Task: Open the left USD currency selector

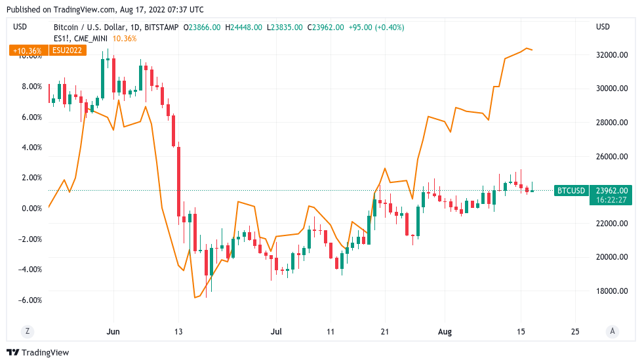Action: [x=20, y=27]
